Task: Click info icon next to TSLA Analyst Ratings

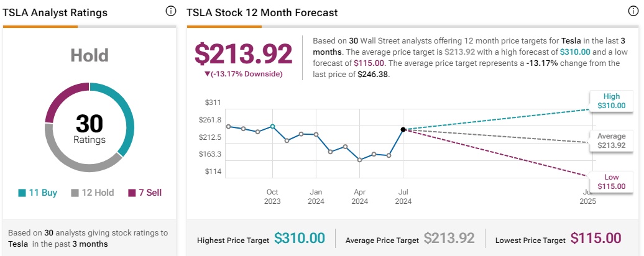Action: (170, 12)
